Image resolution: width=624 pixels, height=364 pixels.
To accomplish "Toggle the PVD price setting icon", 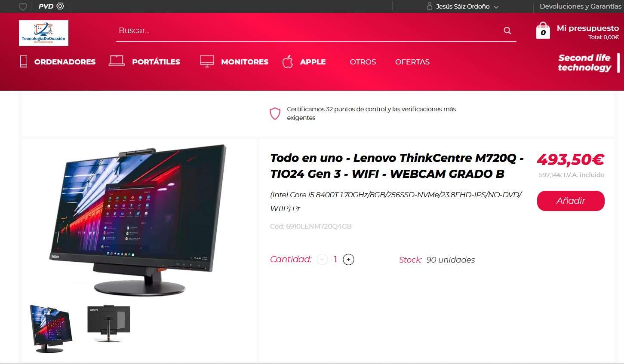I will coord(60,6).
